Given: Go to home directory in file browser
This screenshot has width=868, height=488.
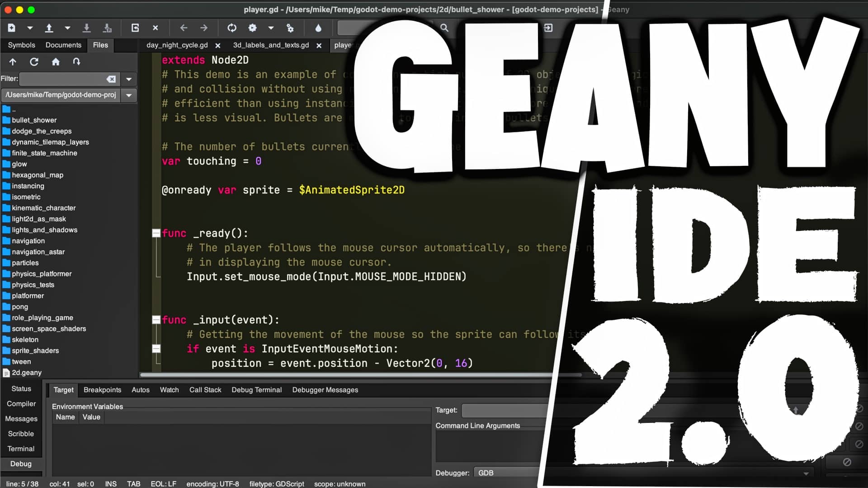Looking at the screenshot, I should click(56, 62).
